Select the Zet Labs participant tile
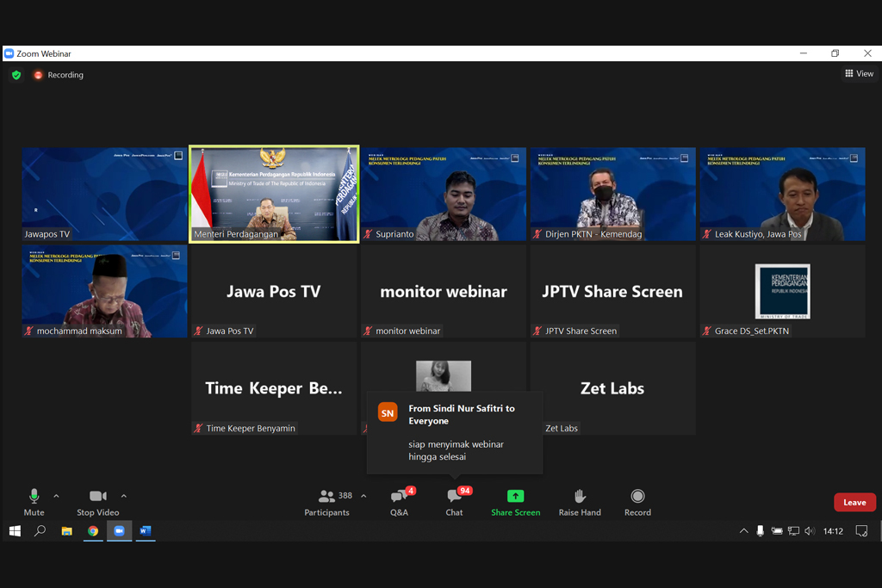 [x=612, y=388]
